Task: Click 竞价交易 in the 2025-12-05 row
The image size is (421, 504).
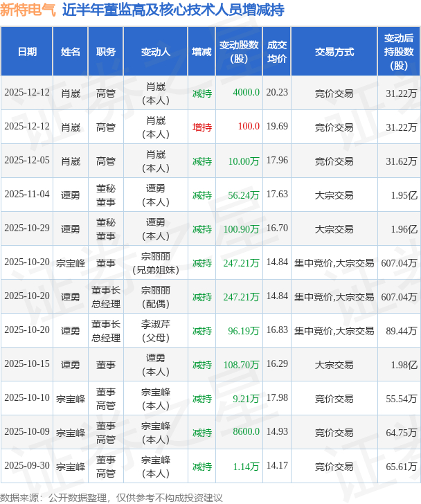Action: 334,161
